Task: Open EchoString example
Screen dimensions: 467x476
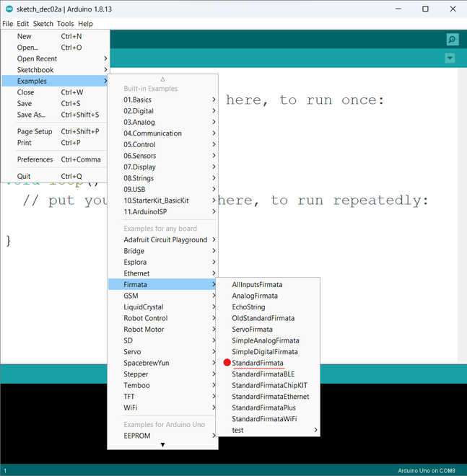Action: tap(268, 307)
